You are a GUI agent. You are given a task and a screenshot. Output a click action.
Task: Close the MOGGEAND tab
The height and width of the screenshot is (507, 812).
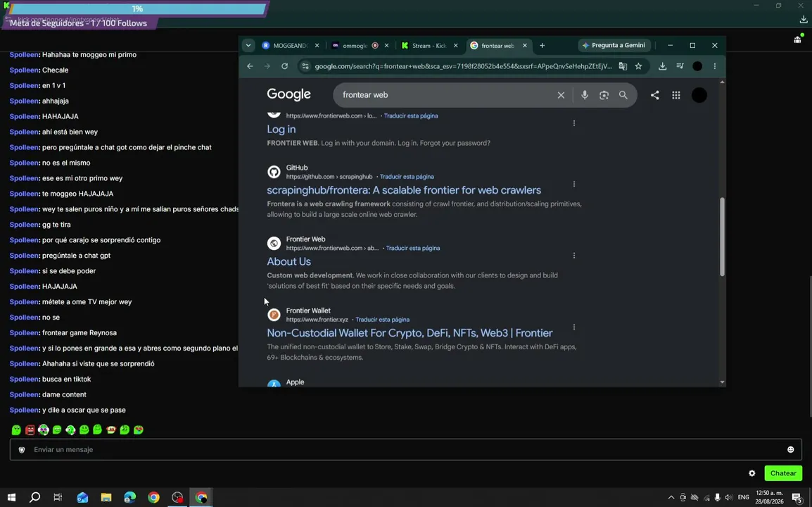point(317,46)
